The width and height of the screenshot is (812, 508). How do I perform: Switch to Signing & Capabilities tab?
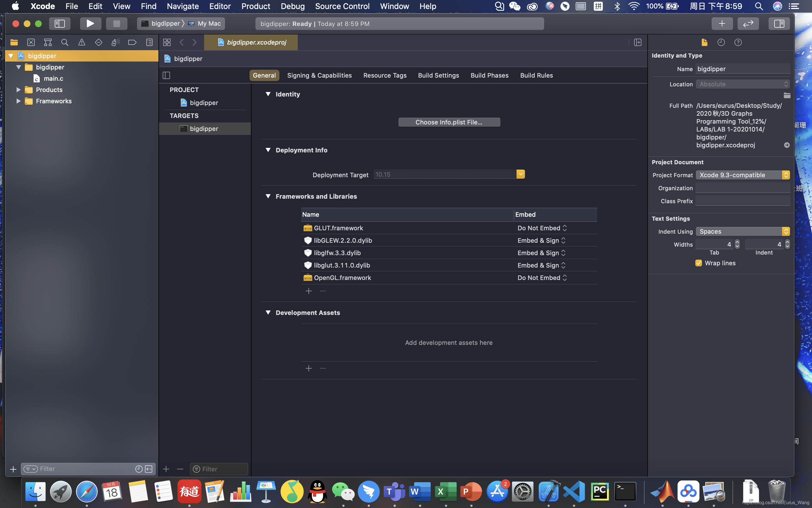click(x=319, y=76)
